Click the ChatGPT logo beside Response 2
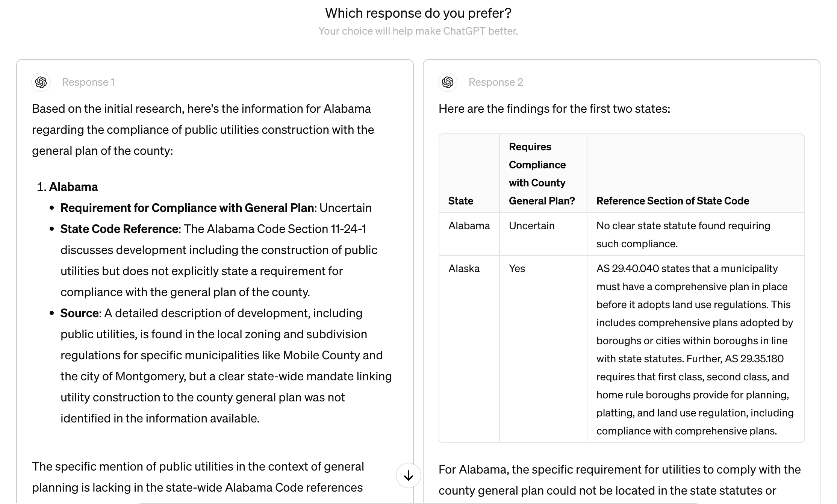Image resolution: width=837 pixels, height=504 pixels. tap(448, 82)
